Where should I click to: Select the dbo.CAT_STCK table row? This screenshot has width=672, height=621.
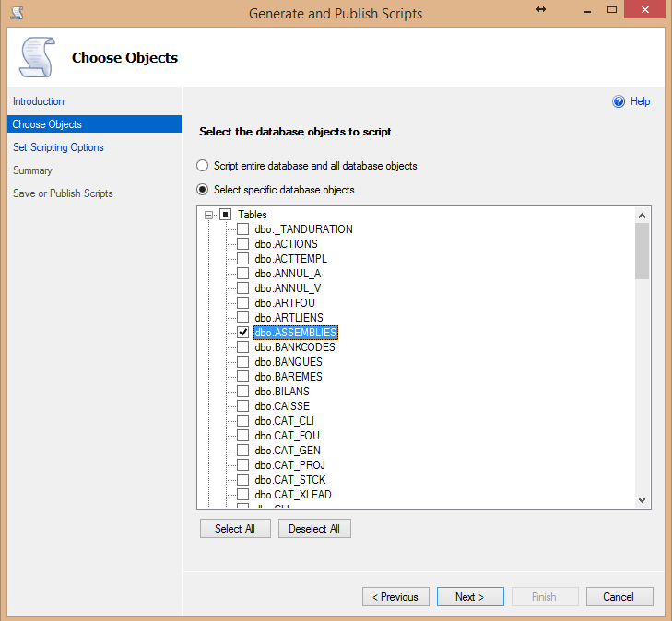[289, 480]
